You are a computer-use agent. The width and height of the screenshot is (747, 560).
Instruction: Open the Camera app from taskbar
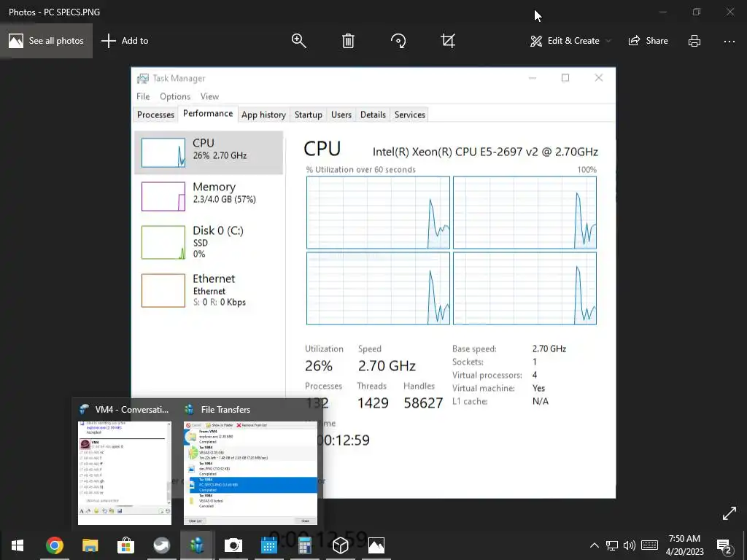point(233,545)
